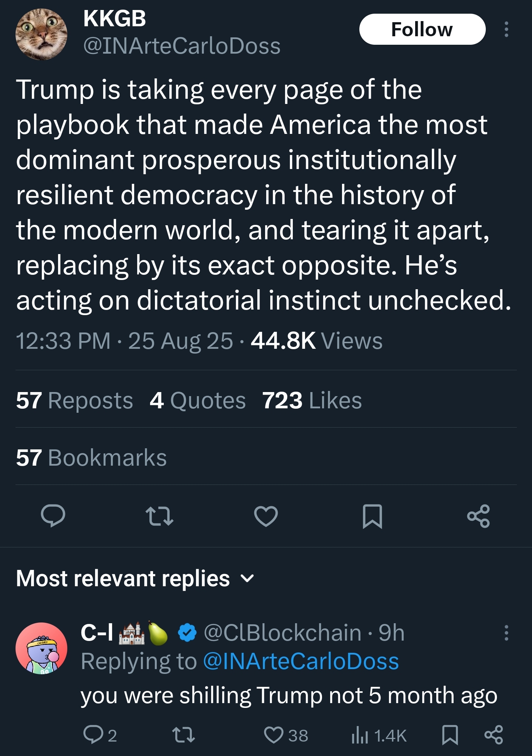Reply to the C-I comment
This screenshot has height=756, width=532.
click(93, 735)
